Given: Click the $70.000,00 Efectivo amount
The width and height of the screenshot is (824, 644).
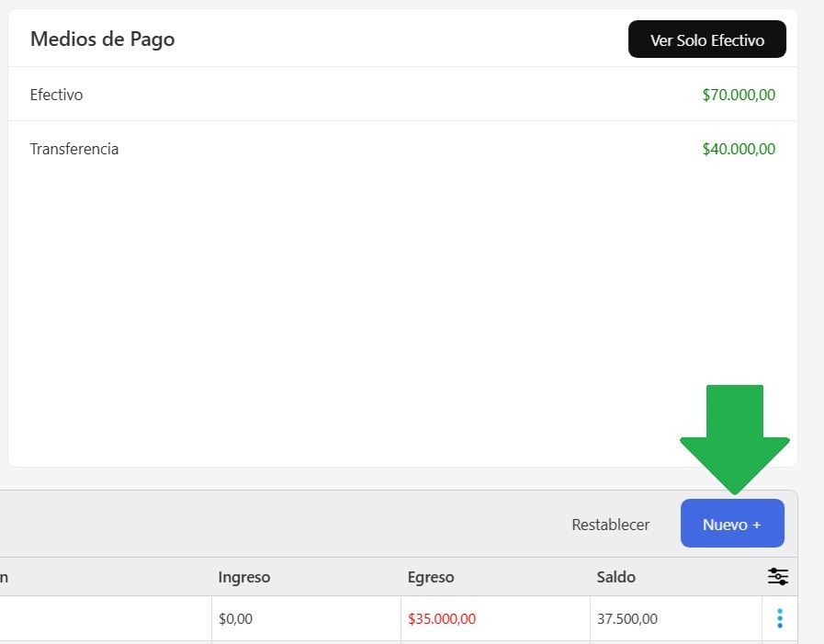Looking at the screenshot, I should click(739, 95).
